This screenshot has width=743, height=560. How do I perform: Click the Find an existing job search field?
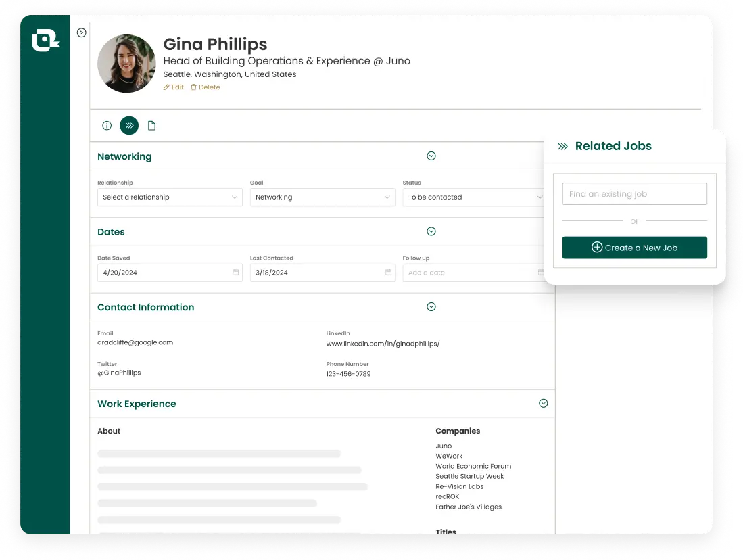634,193
